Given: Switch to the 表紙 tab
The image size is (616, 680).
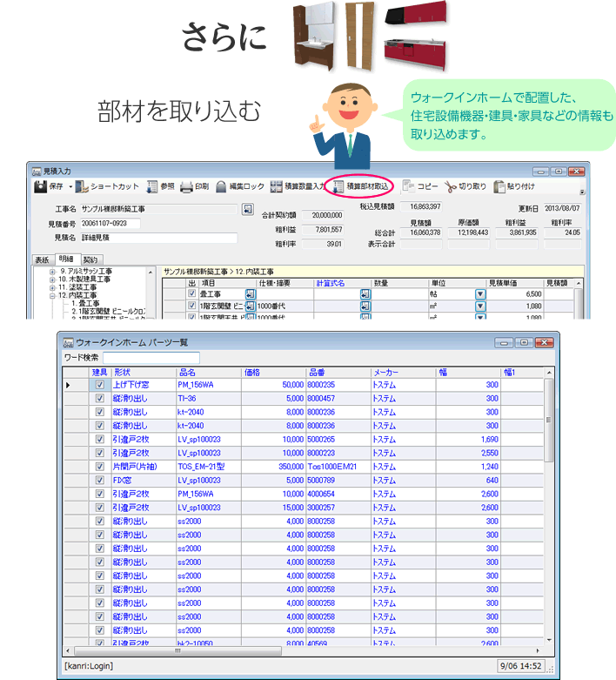Looking at the screenshot, I should pyautogui.click(x=42, y=259).
